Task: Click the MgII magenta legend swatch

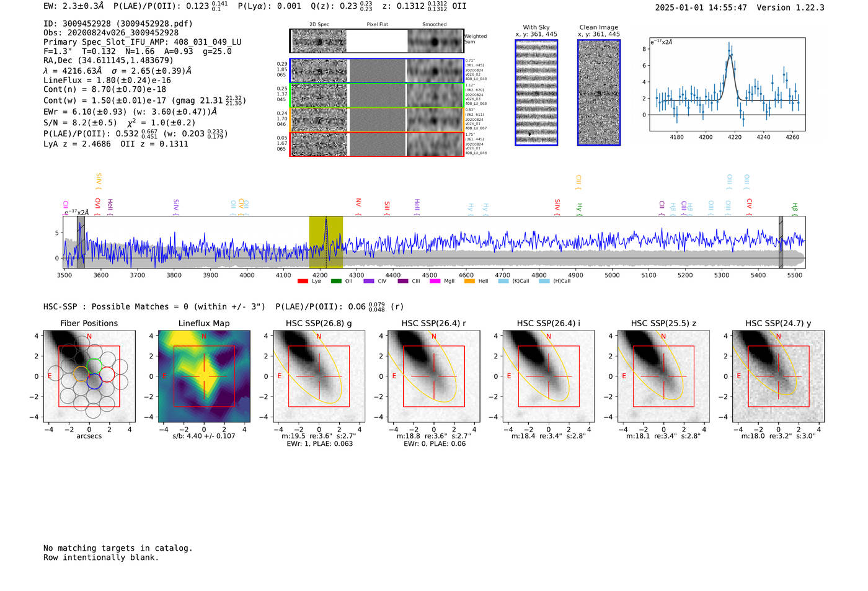Action: tap(435, 281)
